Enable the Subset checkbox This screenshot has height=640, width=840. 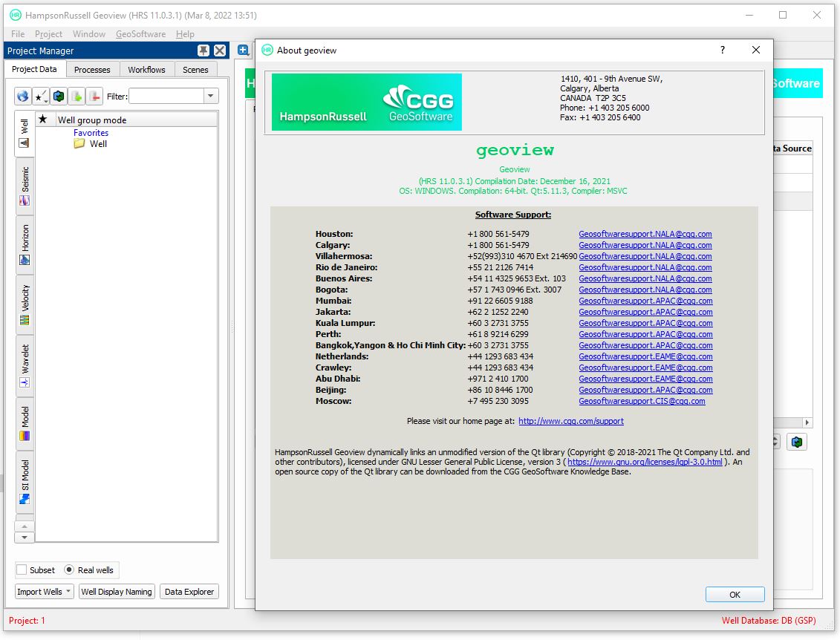tap(22, 570)
